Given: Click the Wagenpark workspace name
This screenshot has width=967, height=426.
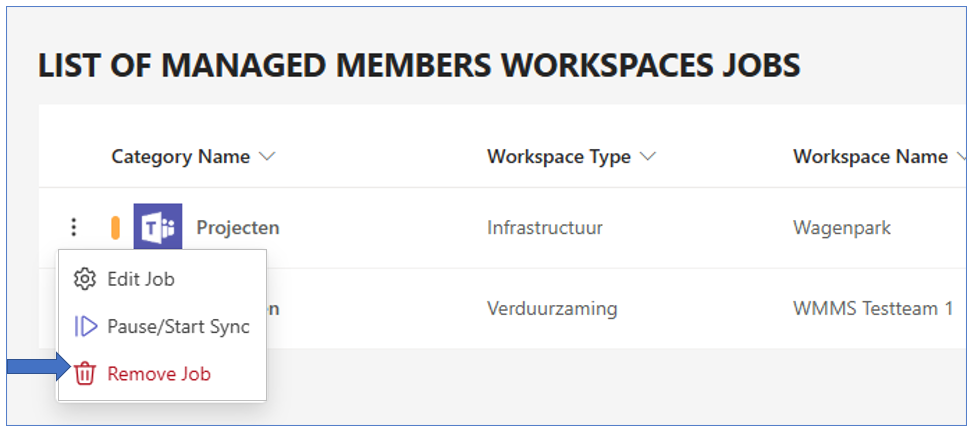Looking at the screenshot, I should point(842,229).
